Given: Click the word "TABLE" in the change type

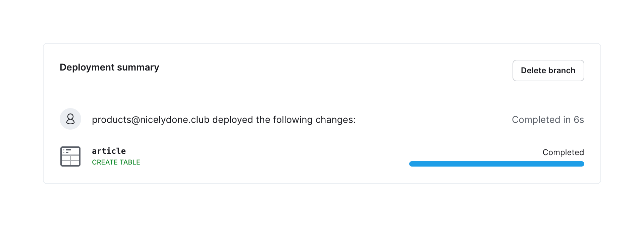Looking at the screenshot, I should 130,162.
